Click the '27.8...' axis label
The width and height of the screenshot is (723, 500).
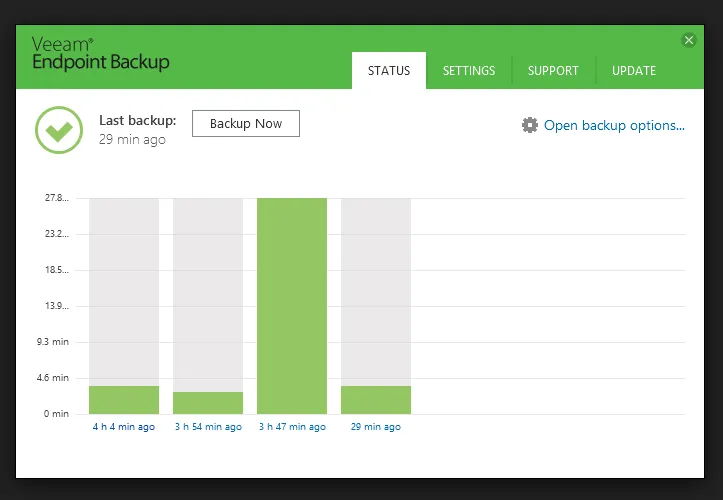[57, 198]
